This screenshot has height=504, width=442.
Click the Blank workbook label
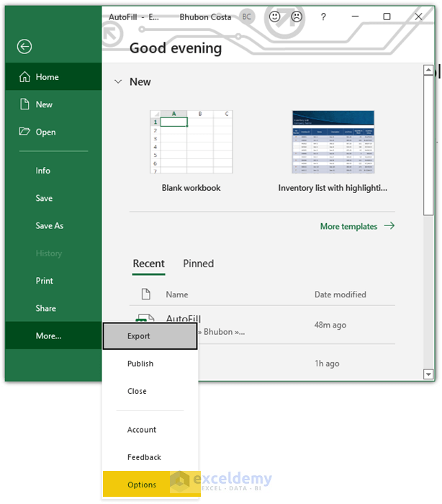[191, 188]
